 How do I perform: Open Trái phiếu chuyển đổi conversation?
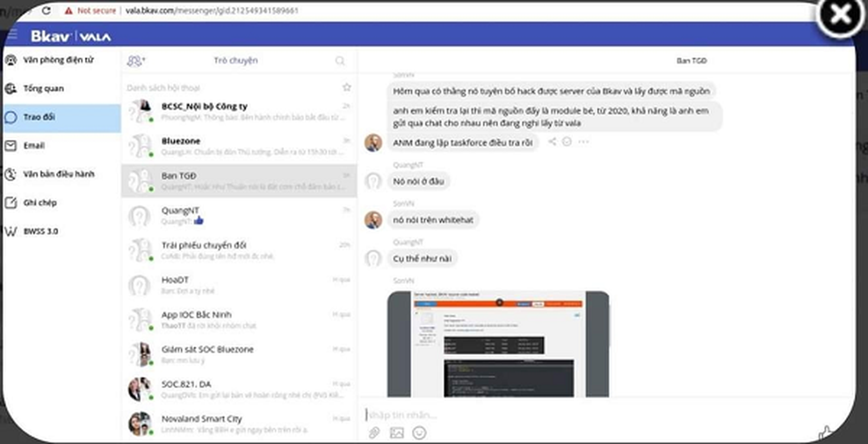pos(239,250)
